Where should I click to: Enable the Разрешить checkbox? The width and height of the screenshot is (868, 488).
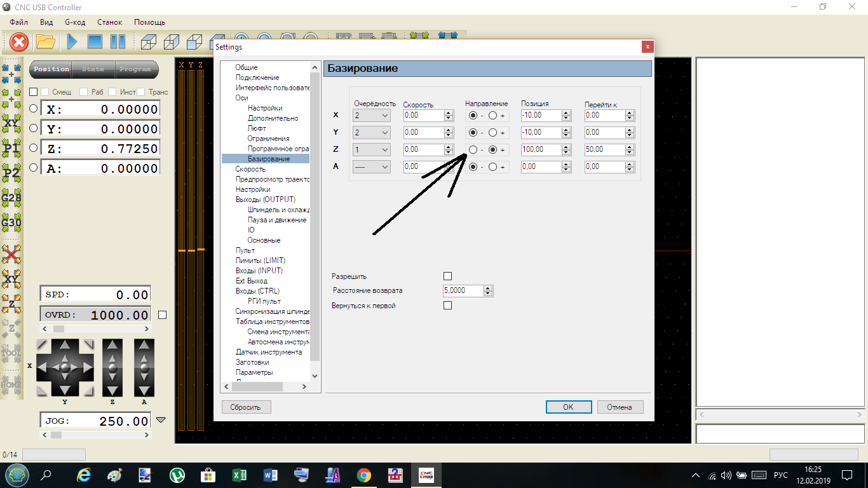coord(447,276)
